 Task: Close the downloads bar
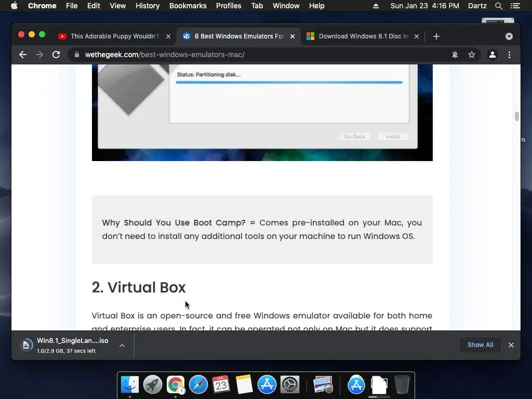tap(511, 345)
